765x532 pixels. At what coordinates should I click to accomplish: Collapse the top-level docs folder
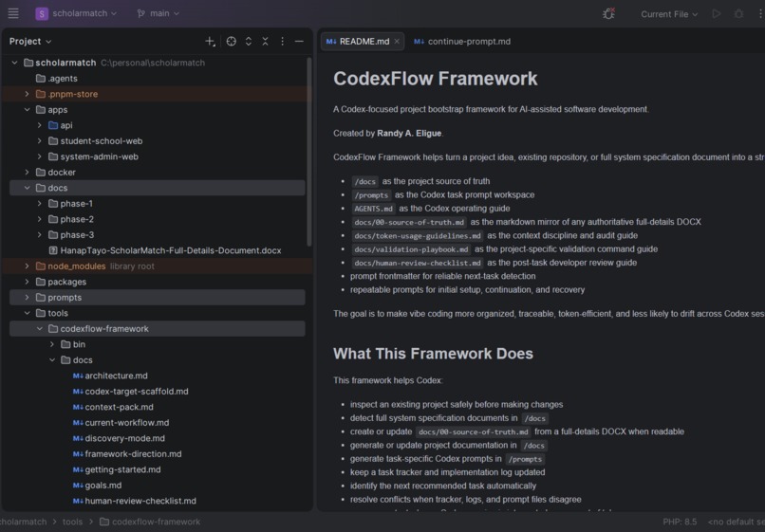tap(27, 188)
